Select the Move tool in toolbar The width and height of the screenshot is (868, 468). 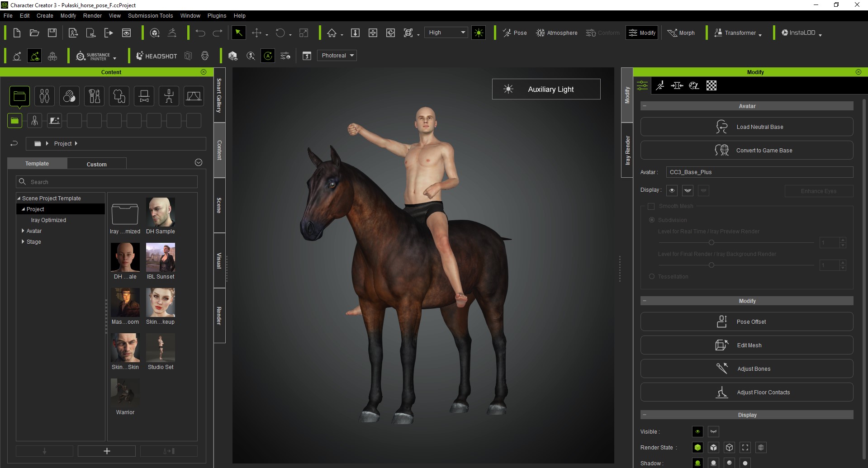pyautogui.click(x=256, y=33)
